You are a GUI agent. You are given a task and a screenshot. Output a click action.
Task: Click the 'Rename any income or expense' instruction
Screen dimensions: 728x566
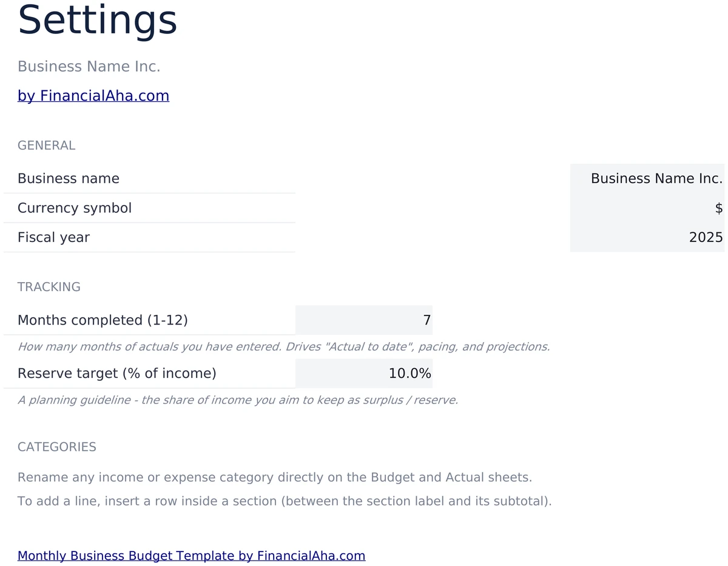(x=275, y=477)
